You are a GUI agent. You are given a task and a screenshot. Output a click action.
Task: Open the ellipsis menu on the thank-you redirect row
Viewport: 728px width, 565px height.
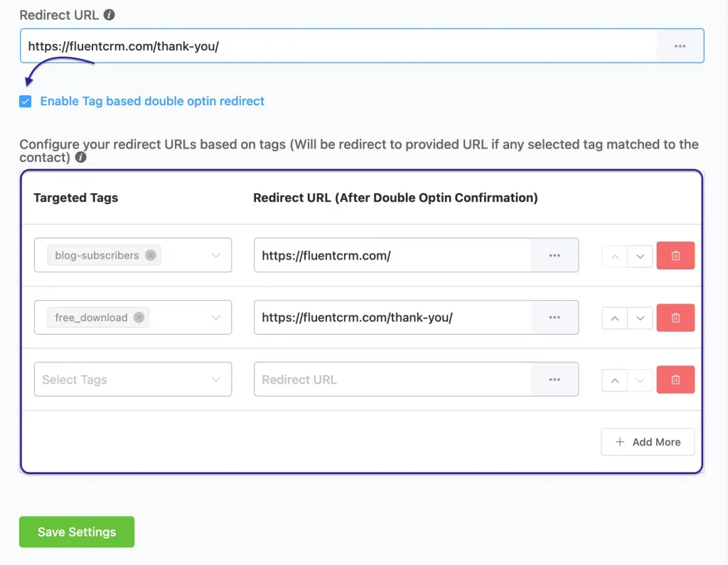[555, 318]
